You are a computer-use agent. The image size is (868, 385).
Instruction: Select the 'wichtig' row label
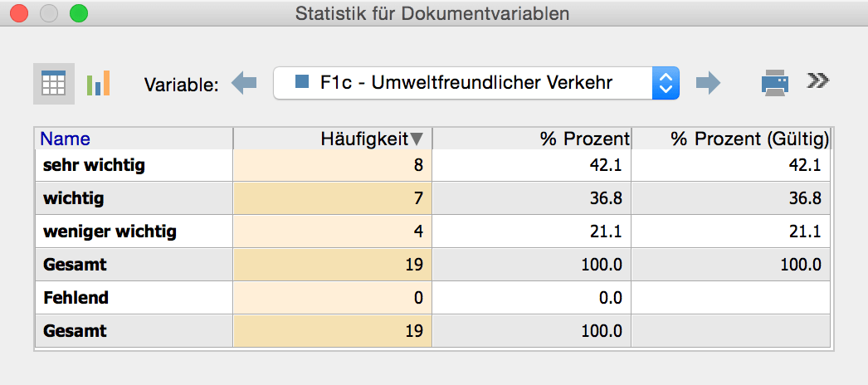click(76, 198)
